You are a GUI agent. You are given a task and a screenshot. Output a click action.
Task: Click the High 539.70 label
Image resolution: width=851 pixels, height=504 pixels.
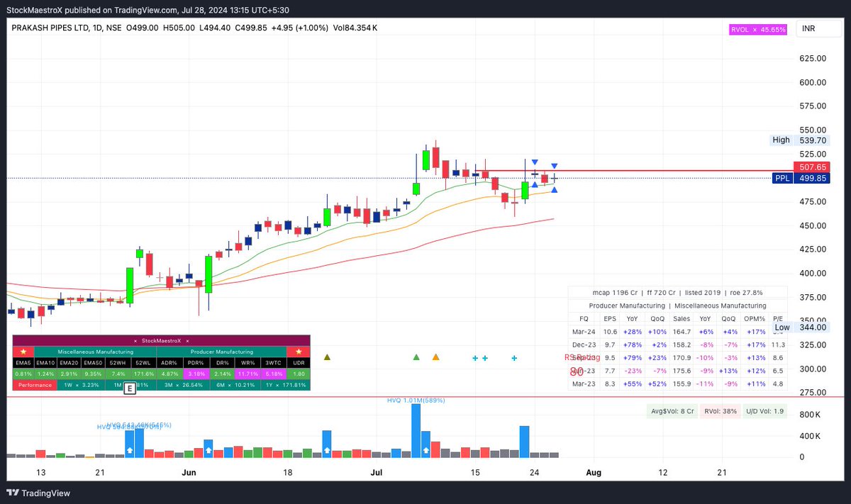[x=799, y=140]
